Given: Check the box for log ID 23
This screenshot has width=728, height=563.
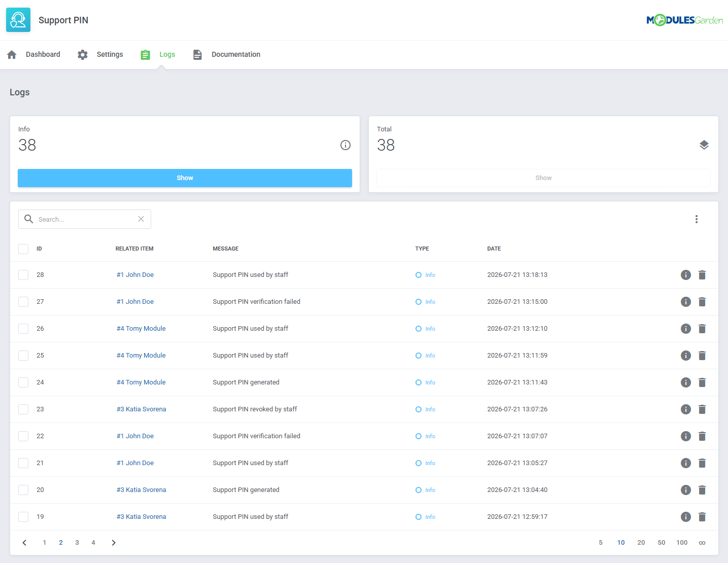Looking at the screenshot, I should pyautogui.click(x=23, y=409).
